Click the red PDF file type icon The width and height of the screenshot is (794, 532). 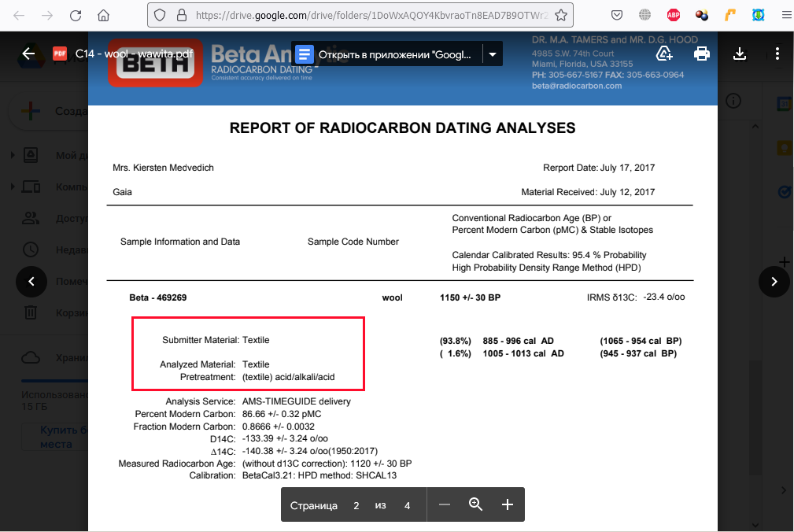[60, 54]
